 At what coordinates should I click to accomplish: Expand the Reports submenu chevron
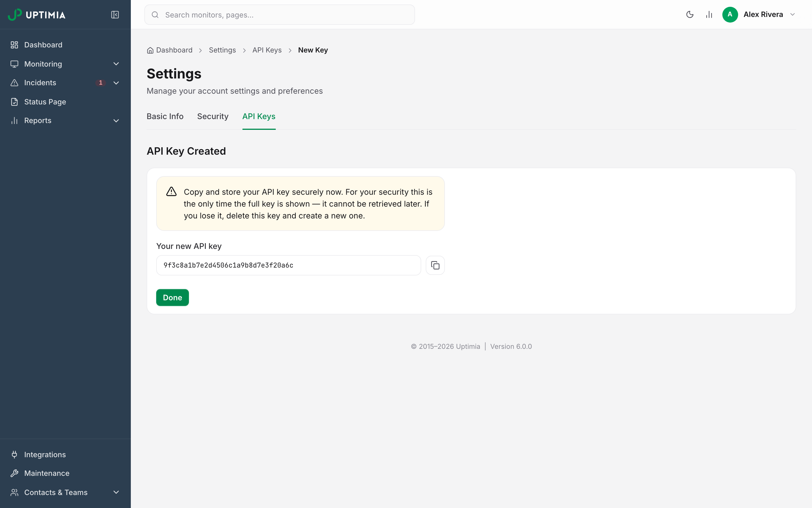(116, 121)
